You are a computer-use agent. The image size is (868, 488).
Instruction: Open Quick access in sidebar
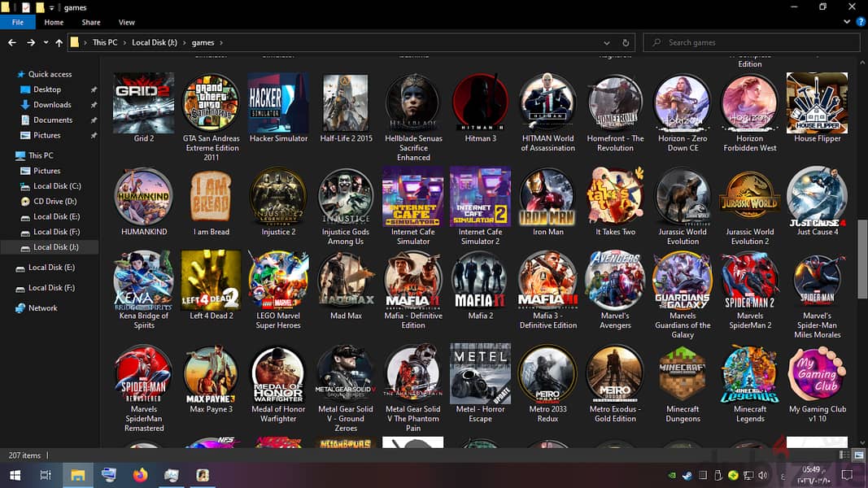pyautogui.click(x=50, y=74)
